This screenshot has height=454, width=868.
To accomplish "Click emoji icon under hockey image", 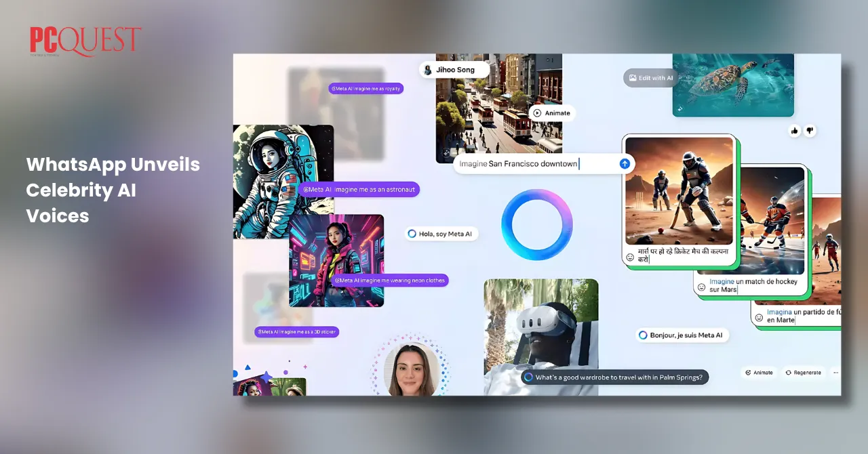I will coord(702,287).
